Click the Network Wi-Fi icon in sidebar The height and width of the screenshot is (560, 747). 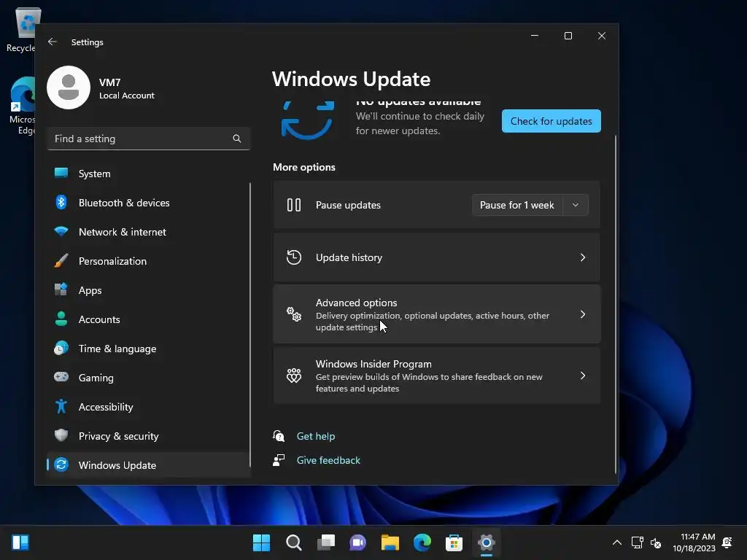click(x=61, y=232)
